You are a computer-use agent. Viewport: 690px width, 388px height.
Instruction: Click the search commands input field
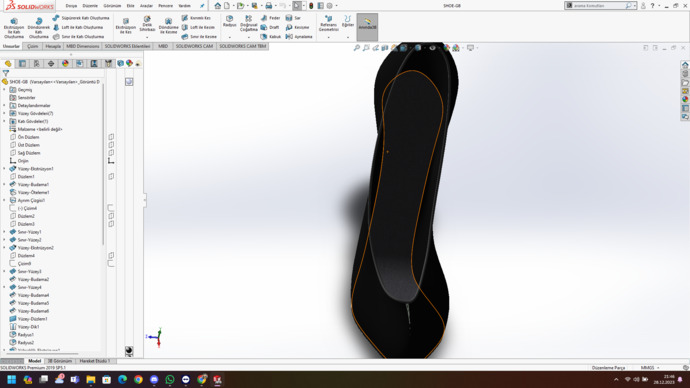(x=599, y=6)
